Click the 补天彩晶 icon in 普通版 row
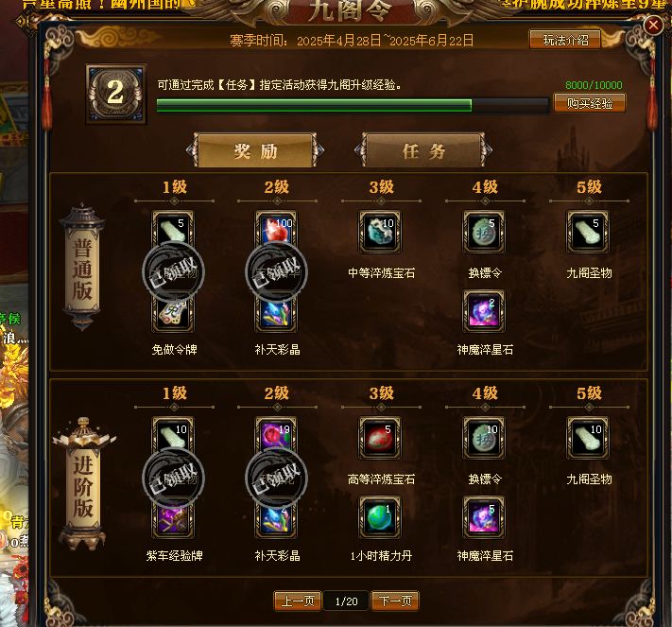This screenshot has width=672, height=627. click(x=276, y=316)
